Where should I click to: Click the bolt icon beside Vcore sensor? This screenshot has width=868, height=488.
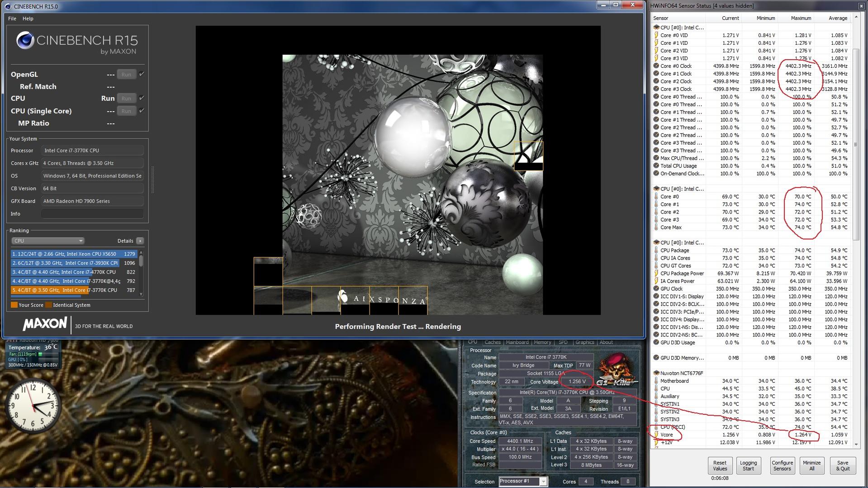(x=656, y=435)
